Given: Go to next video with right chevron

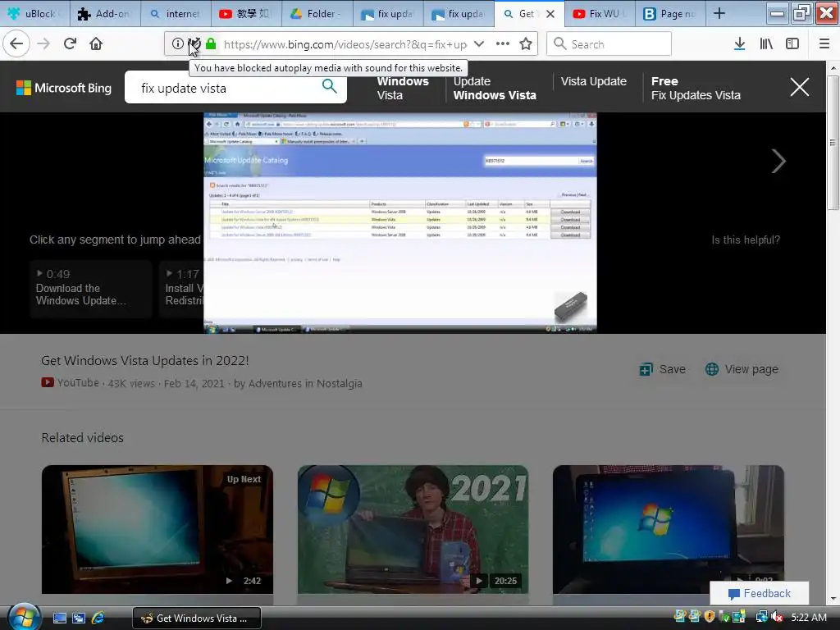Looking at the screenshot, I should (778, 162).
